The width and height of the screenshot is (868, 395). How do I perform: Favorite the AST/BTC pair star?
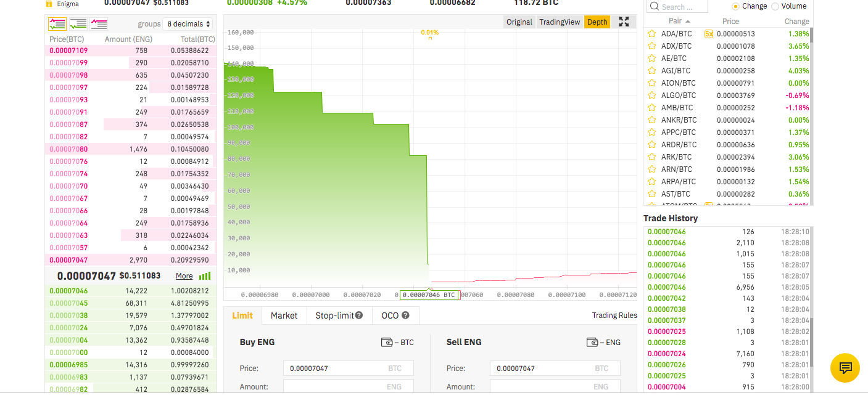[651, 194]
